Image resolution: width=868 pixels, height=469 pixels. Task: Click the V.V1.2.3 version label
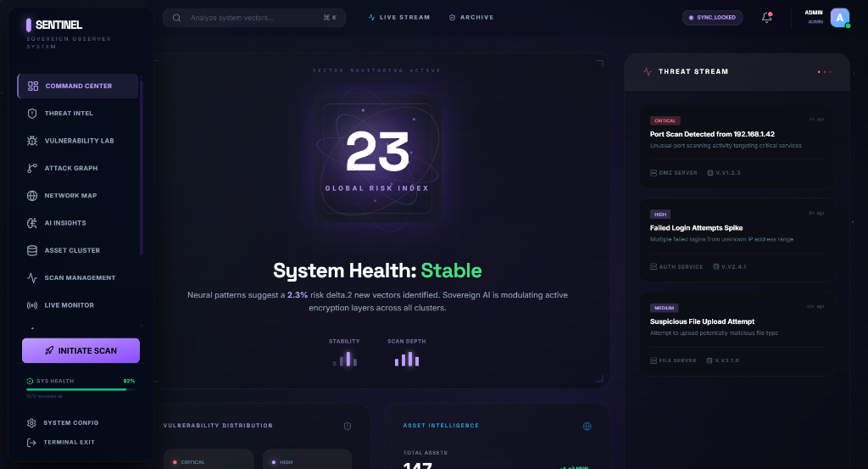click(x=728, y=173)
